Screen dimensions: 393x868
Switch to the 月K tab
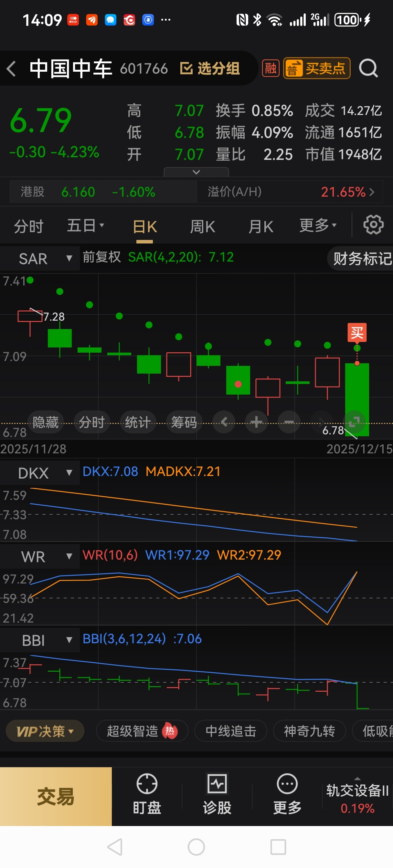[260, 226]
